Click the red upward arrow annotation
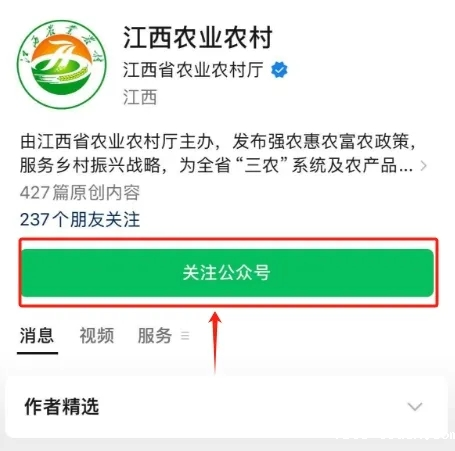This screenshot has height=451, width=455. 215,343
